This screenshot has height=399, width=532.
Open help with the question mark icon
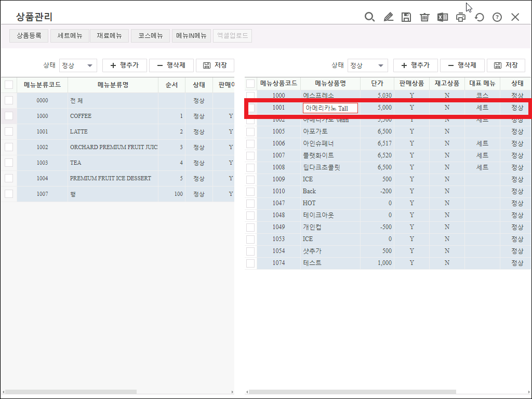[x=497, y=17]
